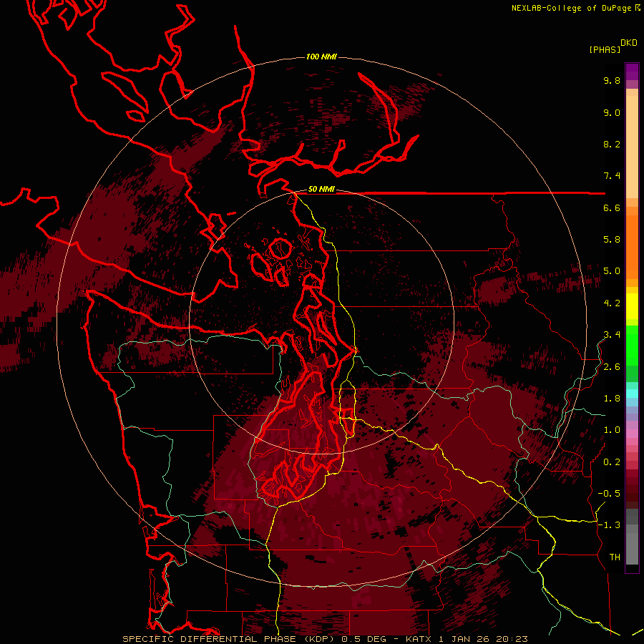Screen dimensions: 644x644
Task: Click the 4.2 legend value
Action: pos(612,303)
